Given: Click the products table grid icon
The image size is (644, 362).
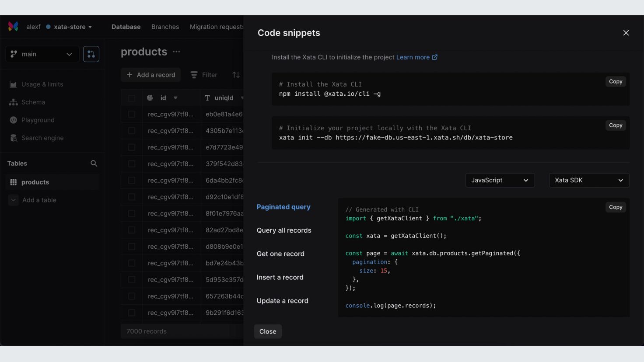Looking at the screenshot, I should (14, 182).
